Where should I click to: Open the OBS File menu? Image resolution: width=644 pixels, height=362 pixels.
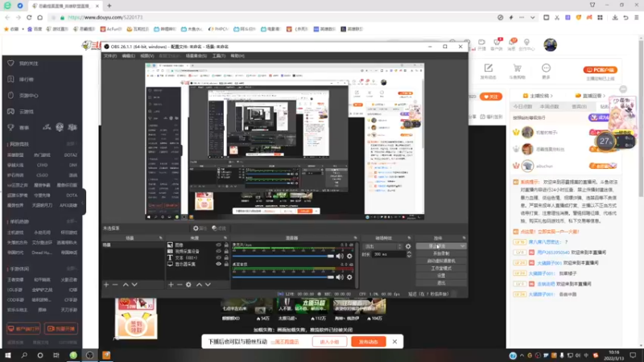pyautogui.click(x=110, y=56)
